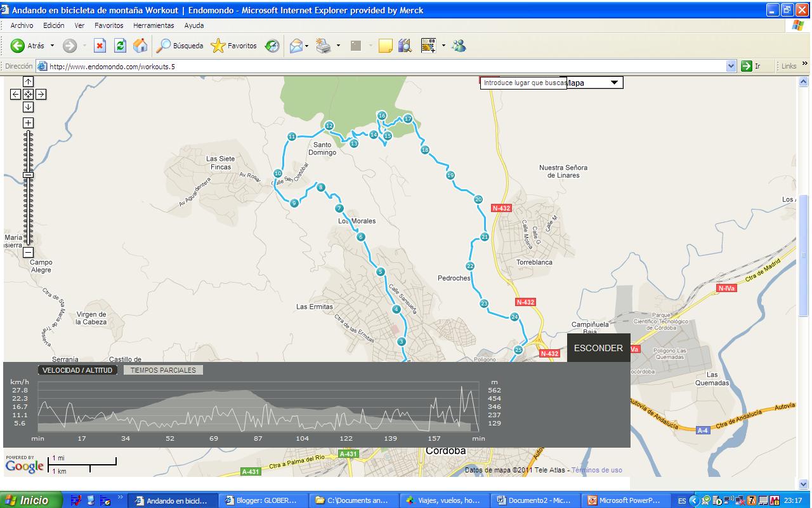Open the Mapa type dropdown
The image size is (812, 508).
point(595,83)
